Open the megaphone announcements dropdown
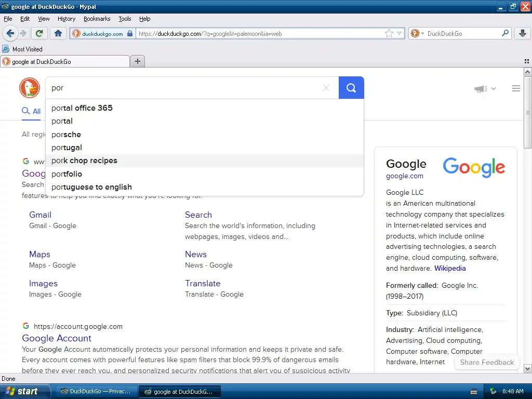 [x=485, y=88]
